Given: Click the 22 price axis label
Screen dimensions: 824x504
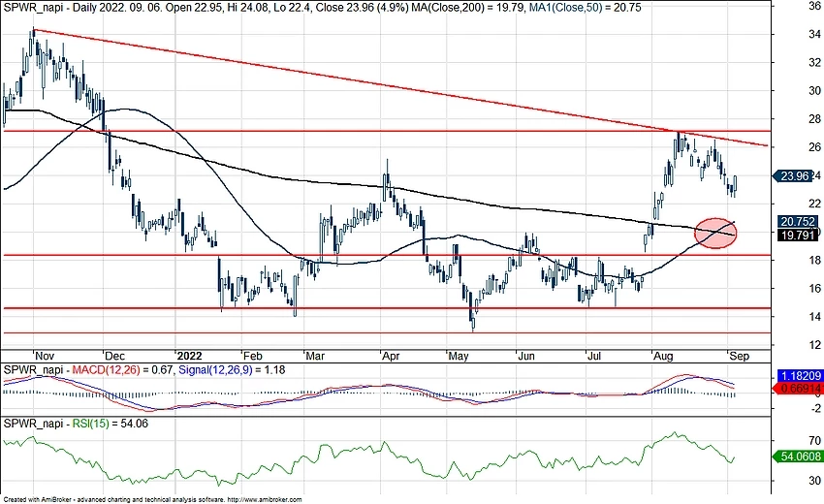Looking at the screenshot, I should (x=815, y=204).
